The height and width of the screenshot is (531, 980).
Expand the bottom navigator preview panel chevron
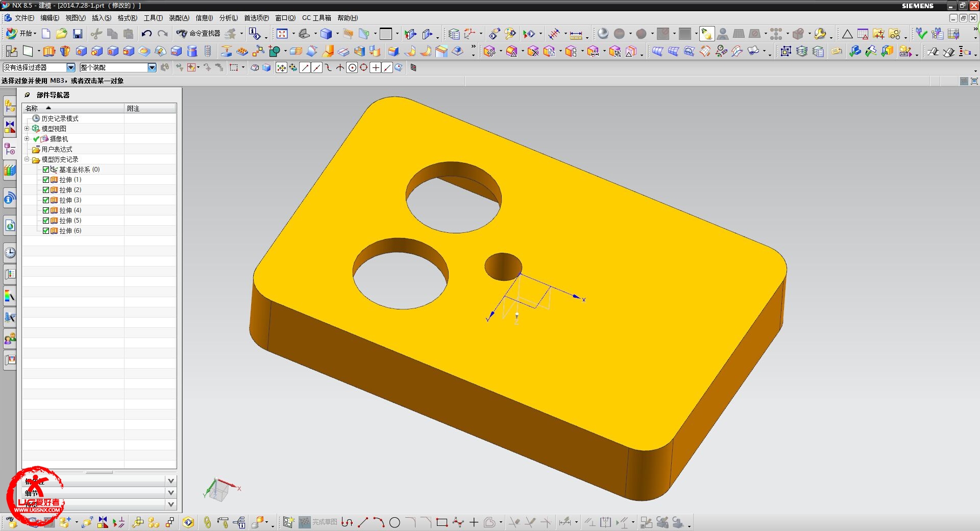coord(171,504)
